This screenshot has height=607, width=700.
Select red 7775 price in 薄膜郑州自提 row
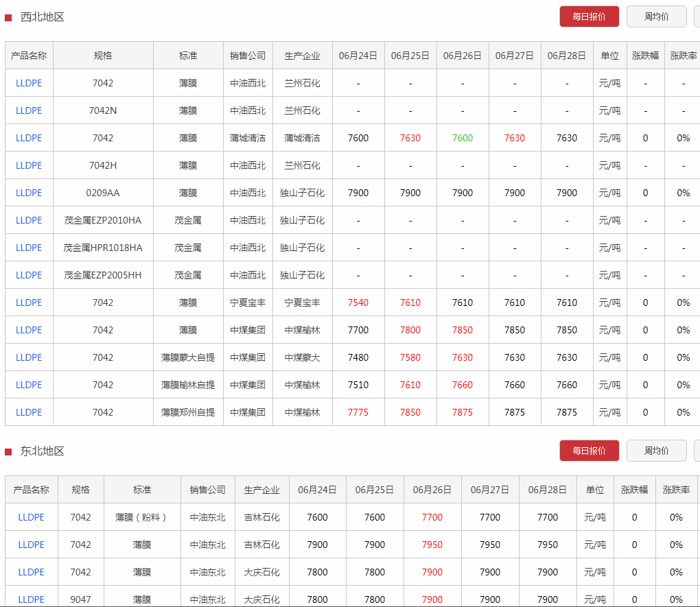pos(358,412)
